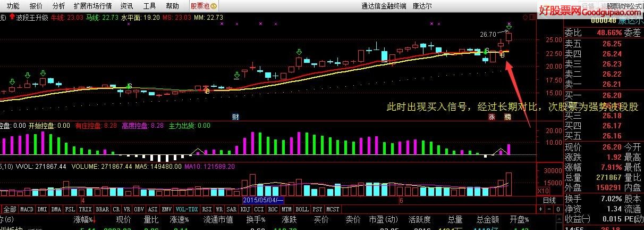Click the 卖一 price 26.21
The height and width of the screenshot is (230, 644).
click(613, 84)
